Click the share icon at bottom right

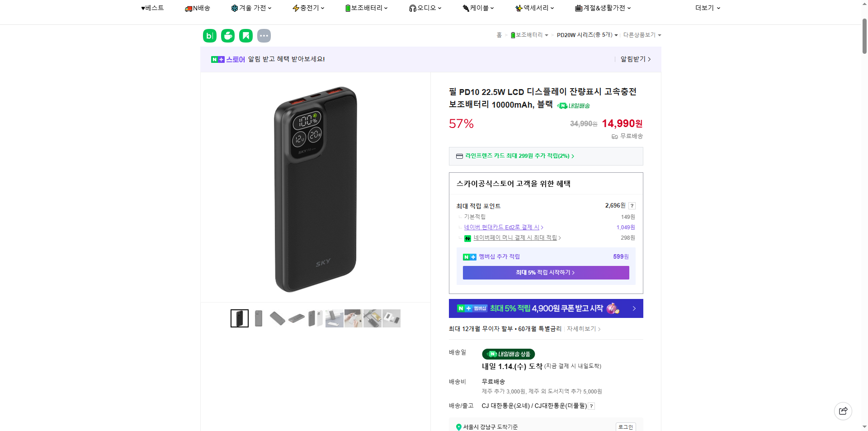(843, 411)
